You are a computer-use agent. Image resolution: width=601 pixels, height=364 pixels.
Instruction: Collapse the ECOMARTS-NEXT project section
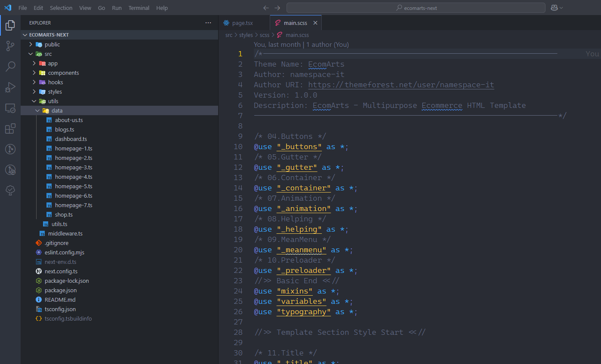[x=49, y=35]
